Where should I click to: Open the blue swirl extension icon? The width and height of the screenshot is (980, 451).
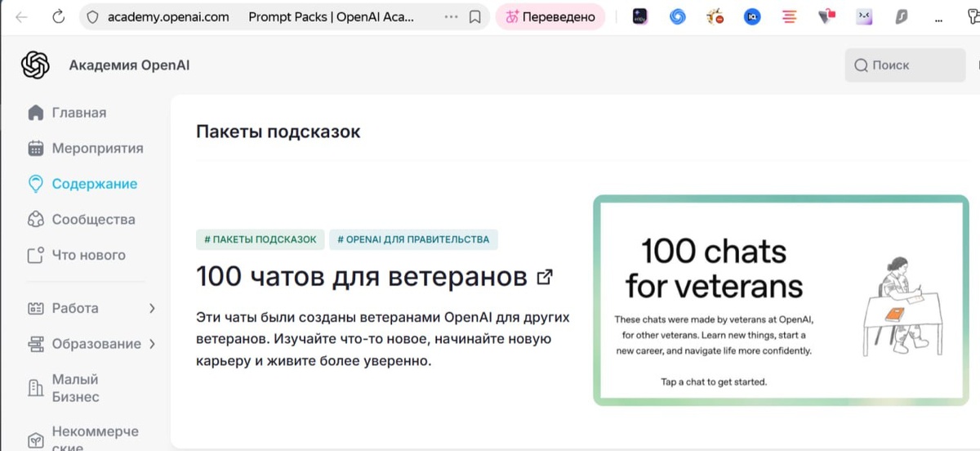pos(677,16)
